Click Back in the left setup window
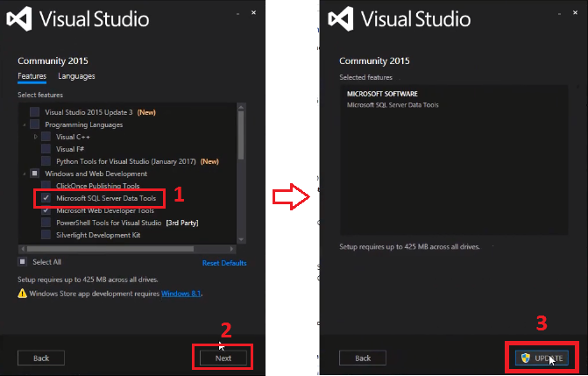 point(41,358)
